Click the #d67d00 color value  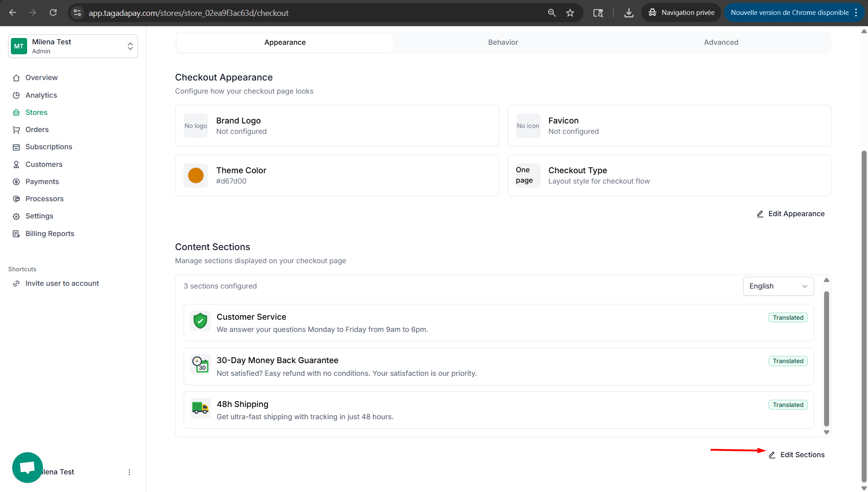[231, 181]
